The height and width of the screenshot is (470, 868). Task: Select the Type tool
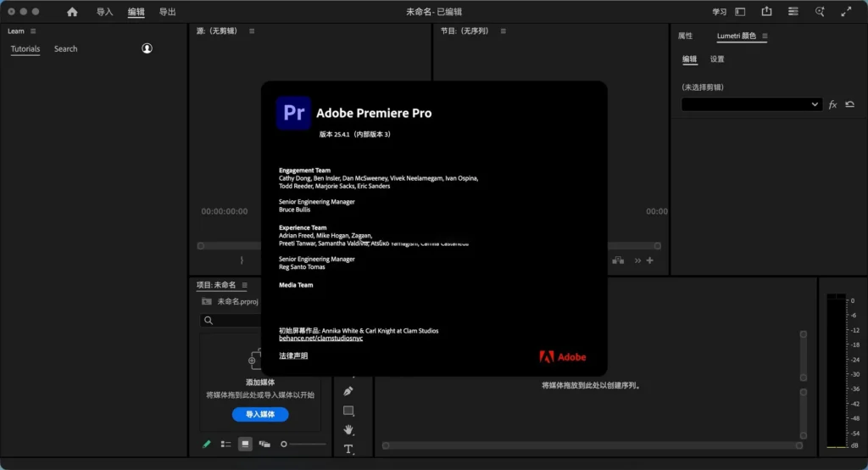348,449
